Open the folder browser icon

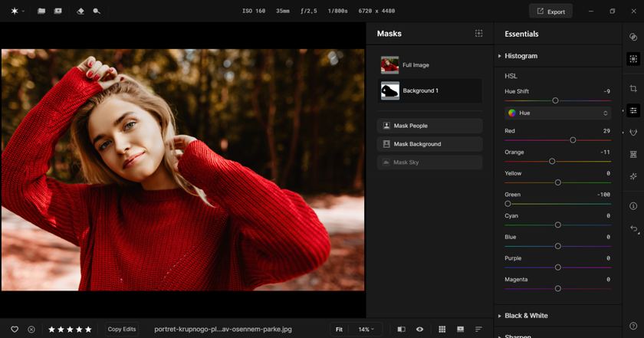41,11
